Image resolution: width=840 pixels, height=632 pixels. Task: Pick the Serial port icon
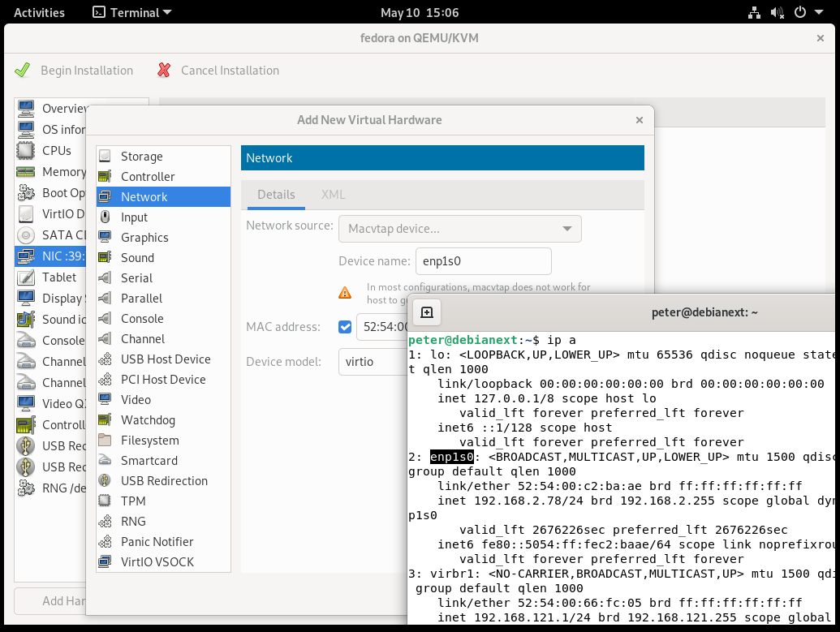tap(105, 278)
